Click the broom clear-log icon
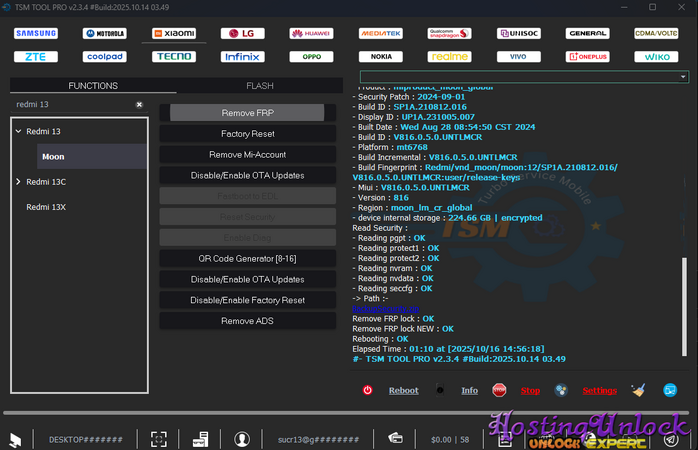The width and height of the screenshot is (698, 450). click(640, 391)
